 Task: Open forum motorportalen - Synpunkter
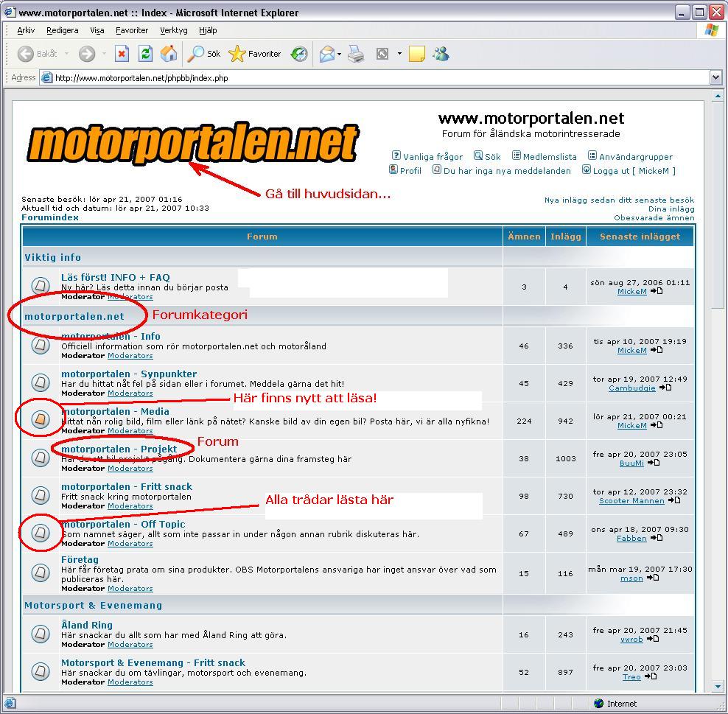129,374
